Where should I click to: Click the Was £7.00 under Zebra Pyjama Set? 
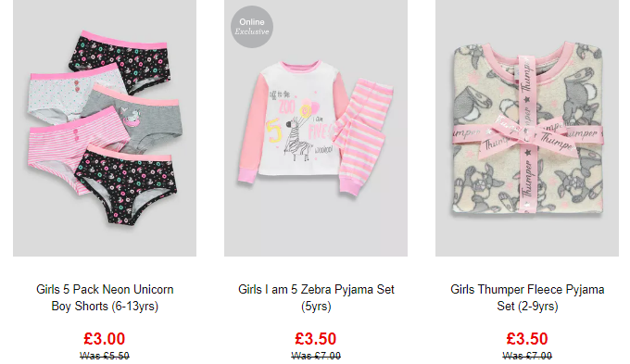click(316, 356)
